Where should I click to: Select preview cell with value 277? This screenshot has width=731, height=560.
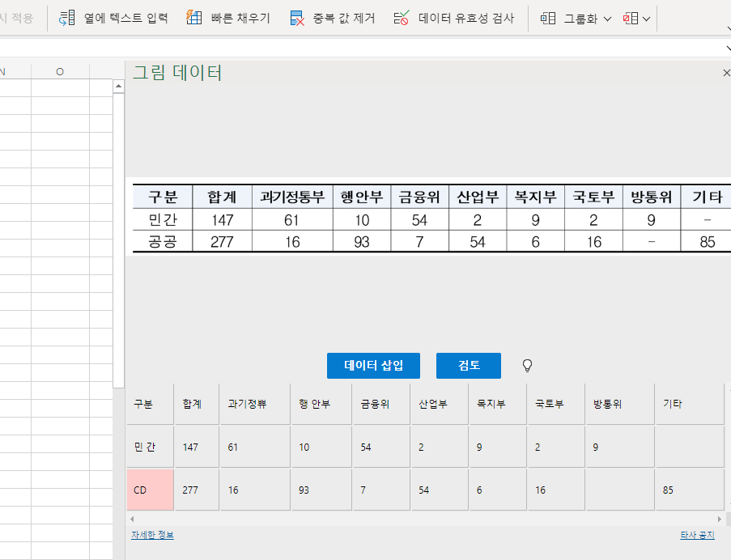pyautogui.click(x=198, y=490)
